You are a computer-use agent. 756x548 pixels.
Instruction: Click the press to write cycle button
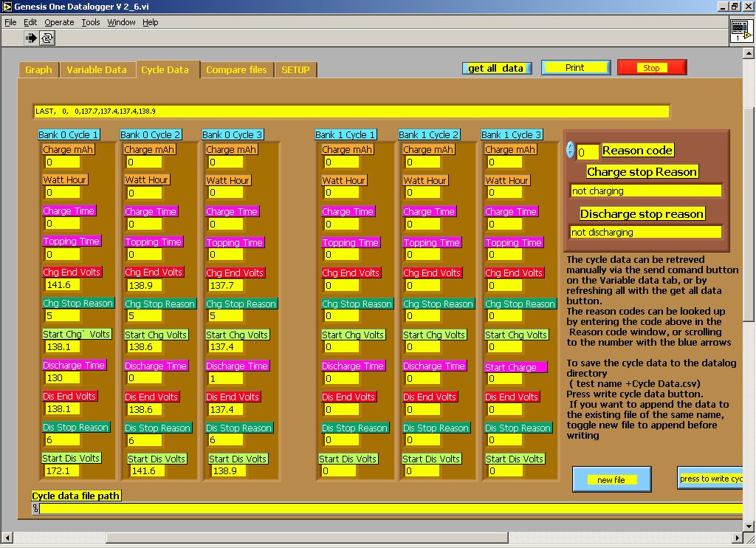pos(709,478)
